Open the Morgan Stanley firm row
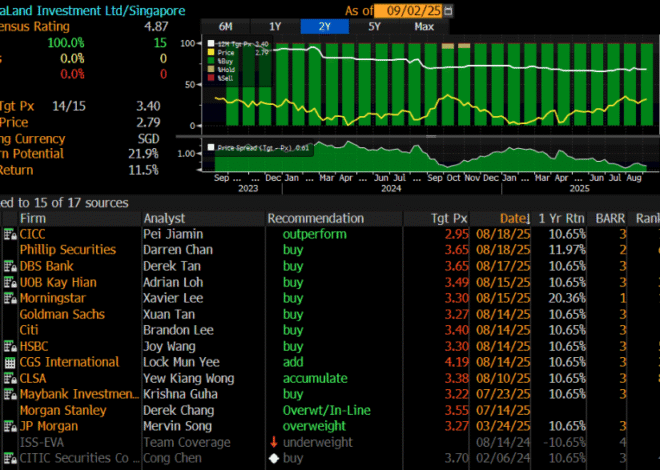 pyautogui.click(x=63, y=410)
